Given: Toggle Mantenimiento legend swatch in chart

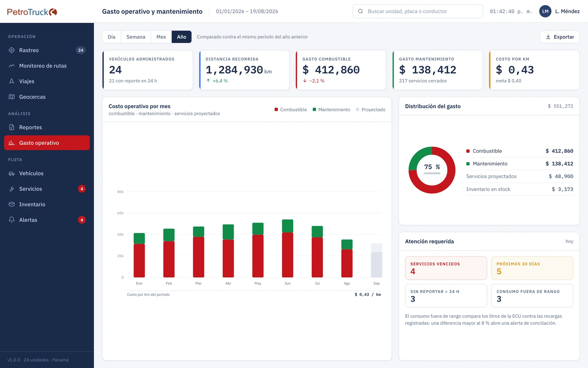Looking at the screenshot, I should point(315,110).
